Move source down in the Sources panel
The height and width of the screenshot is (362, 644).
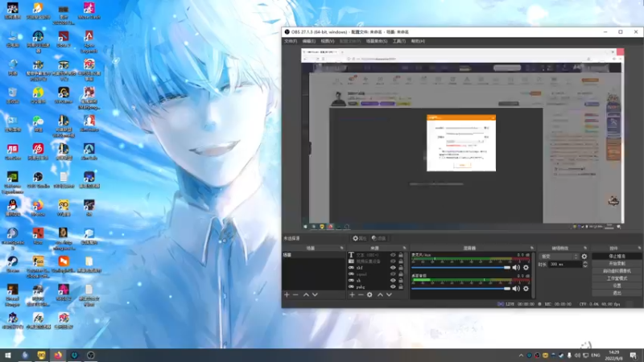389,294
